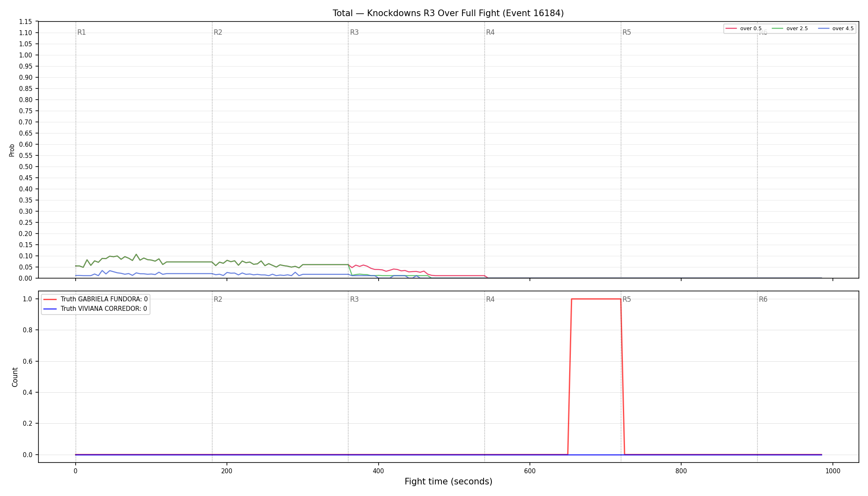
Task: Click the Count axis tick label 0.2
Action: [28, 424]
